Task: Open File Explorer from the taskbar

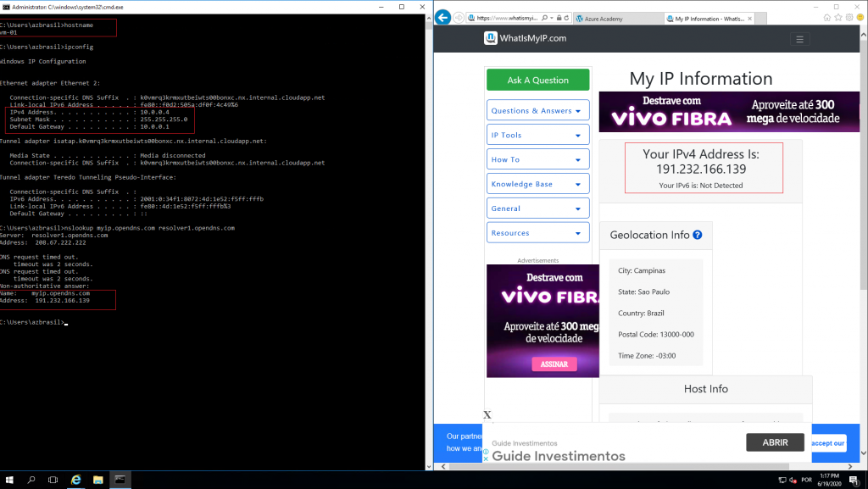Action: coord(97,480)
